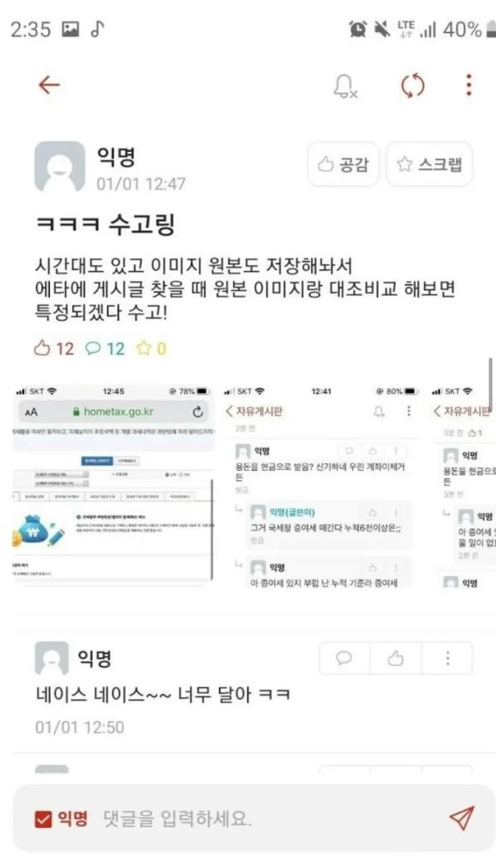Open the middle 자유게시판 screenshot thumbnail
The height and width of the screenshot is (868, 496).
point(322,485)
